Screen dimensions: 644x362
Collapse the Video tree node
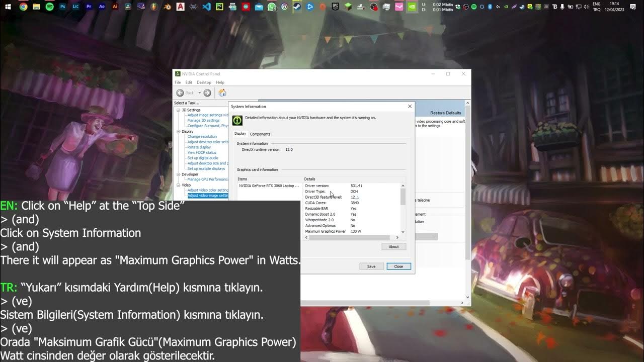coord(178,185)
